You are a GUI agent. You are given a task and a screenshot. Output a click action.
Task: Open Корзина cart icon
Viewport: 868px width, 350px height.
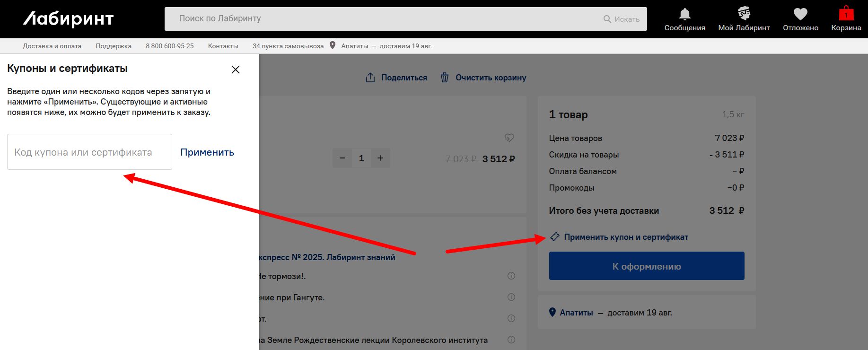click(x=846, y=13)
